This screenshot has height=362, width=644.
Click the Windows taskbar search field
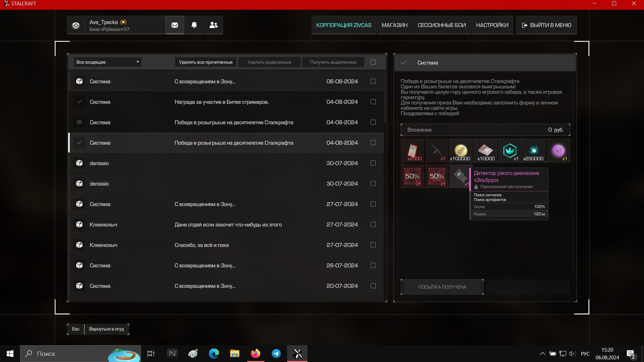point(80,354)
